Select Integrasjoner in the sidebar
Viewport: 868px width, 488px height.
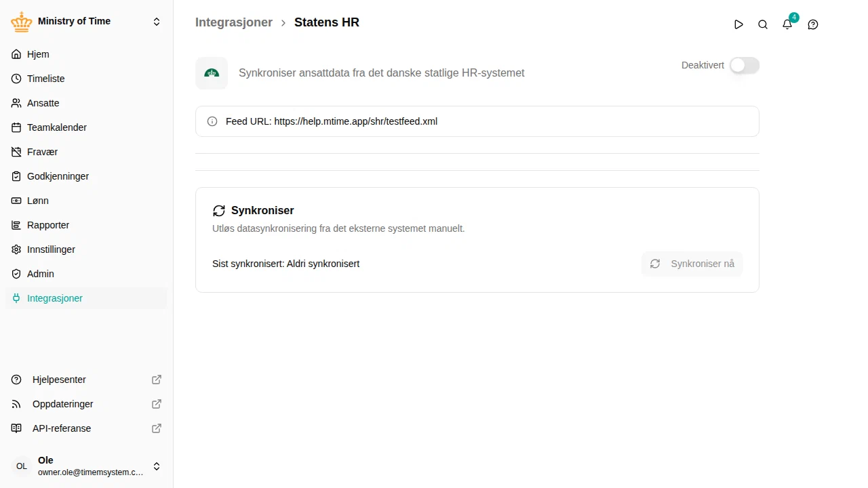point(86,298)
